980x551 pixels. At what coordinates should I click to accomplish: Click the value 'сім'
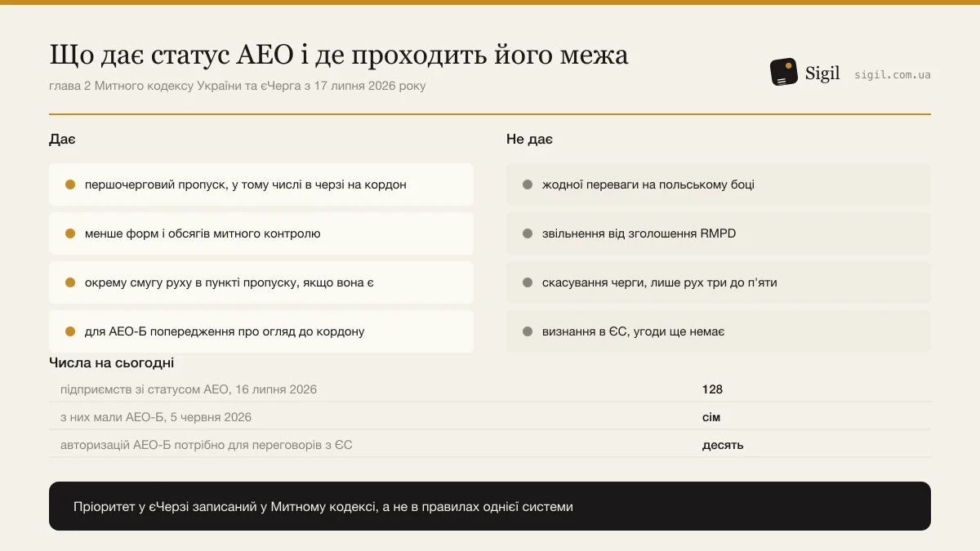(x=711, y=417)
